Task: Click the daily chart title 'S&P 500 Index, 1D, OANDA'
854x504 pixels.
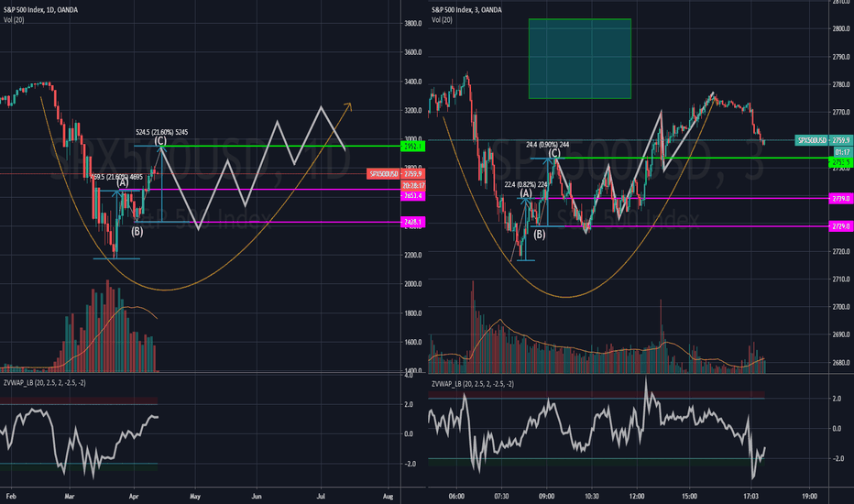Action: [41, 10]
